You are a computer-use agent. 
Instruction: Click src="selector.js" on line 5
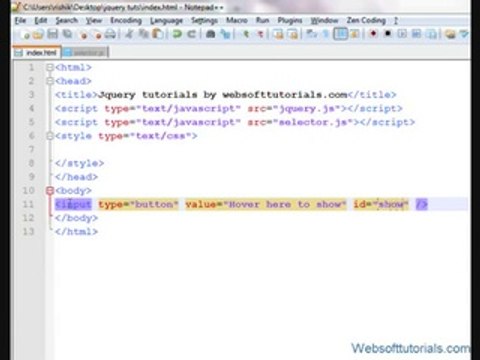(301, 122)
